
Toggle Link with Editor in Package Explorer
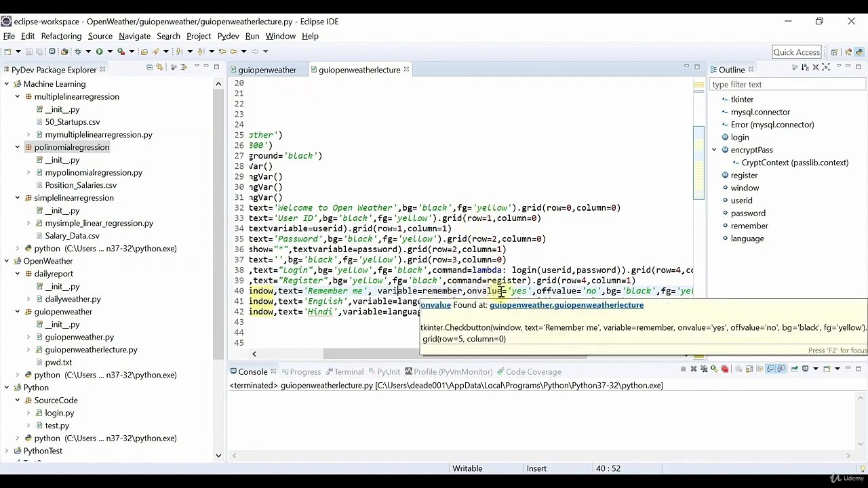coord(159,67)
